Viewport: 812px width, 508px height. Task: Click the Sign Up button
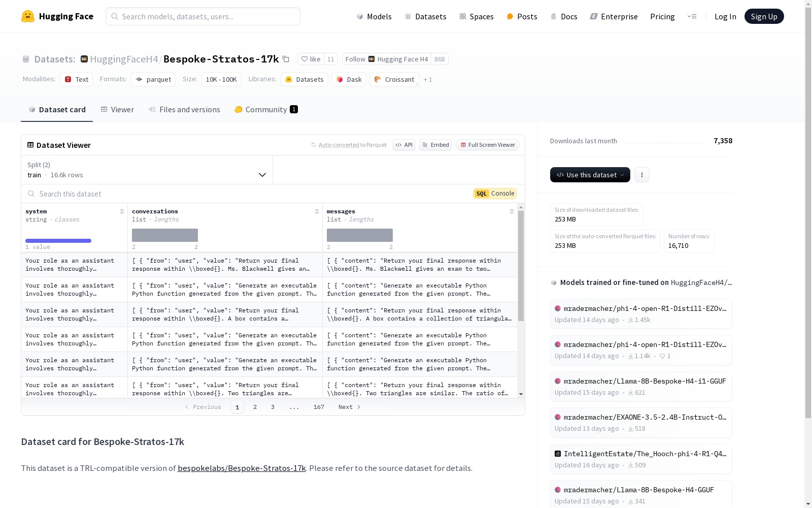tap(764, 16)
